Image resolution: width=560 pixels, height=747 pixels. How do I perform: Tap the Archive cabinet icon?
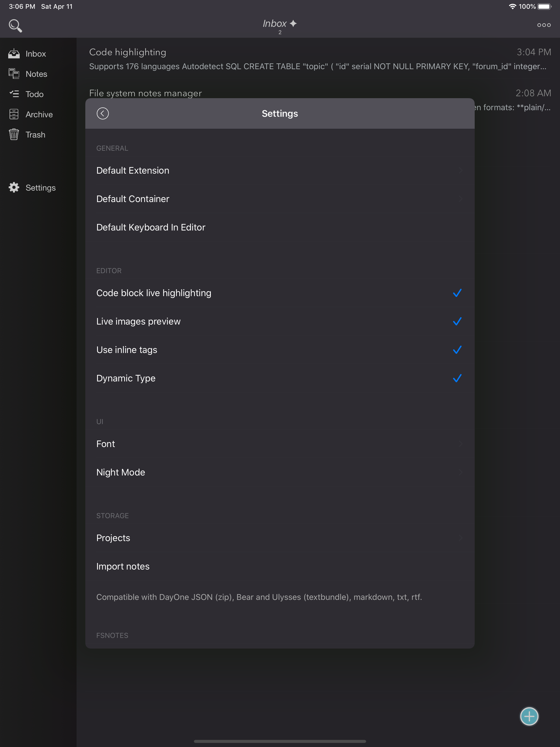click(14, 114)
